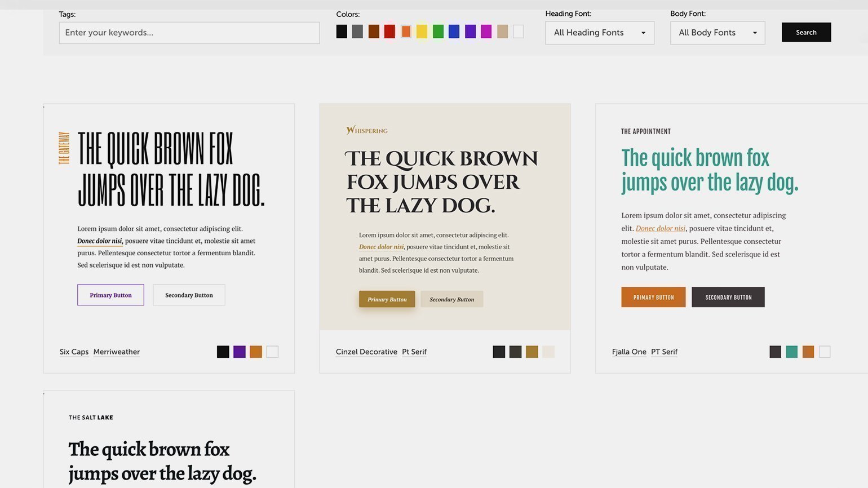The width and height of the screenshot is (868, 488).
Task: Select the green color filter swatch
Action: click(438, 32)
